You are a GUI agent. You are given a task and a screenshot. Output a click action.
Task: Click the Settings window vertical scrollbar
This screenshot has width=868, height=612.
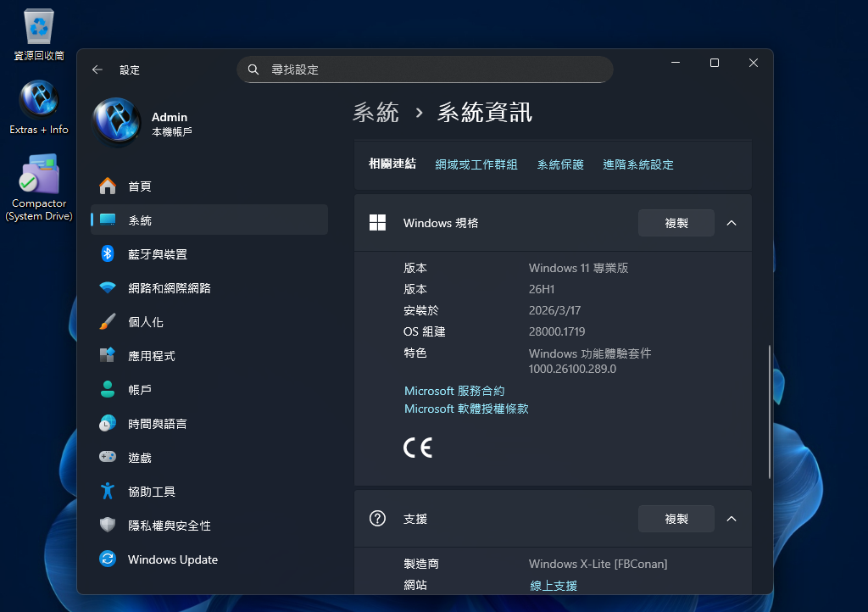(770, 411)
